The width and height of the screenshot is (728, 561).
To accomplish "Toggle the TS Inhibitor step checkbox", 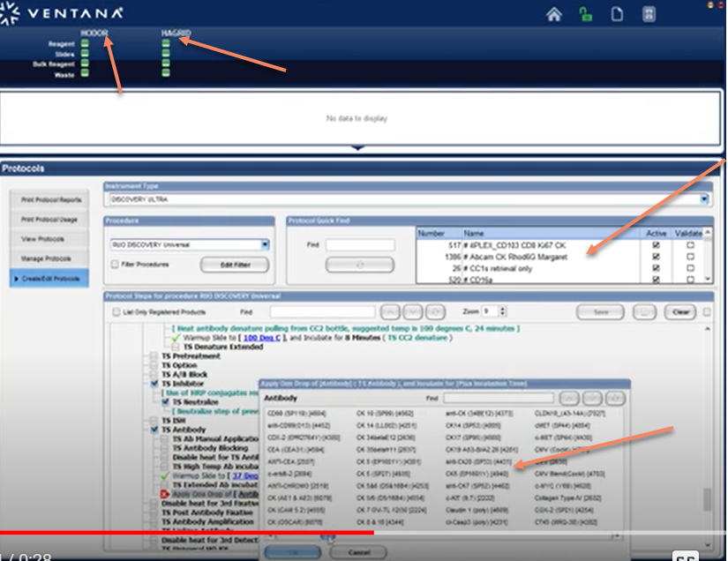I will click(x=155, y=384).
